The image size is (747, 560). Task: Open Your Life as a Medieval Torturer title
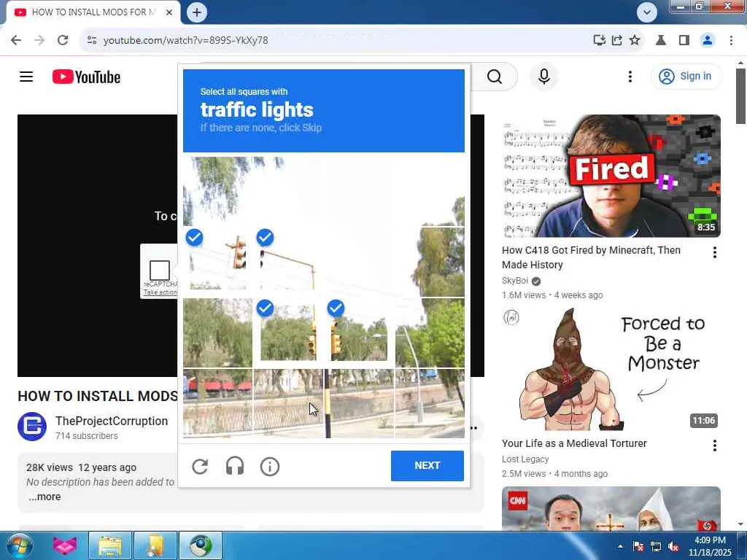tap(574, 443)
